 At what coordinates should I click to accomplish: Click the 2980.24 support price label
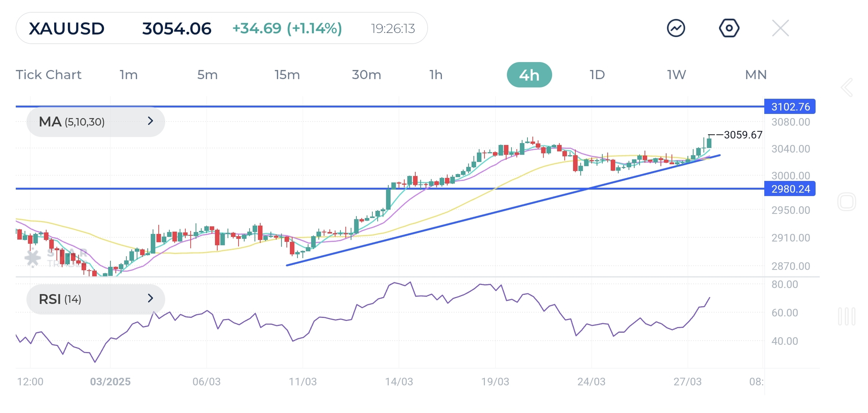790,189
